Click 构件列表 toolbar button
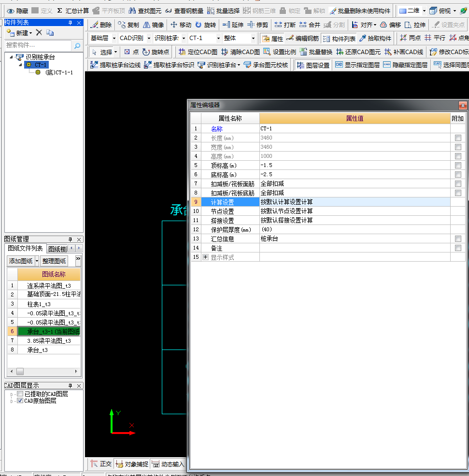 pos(339,39)
